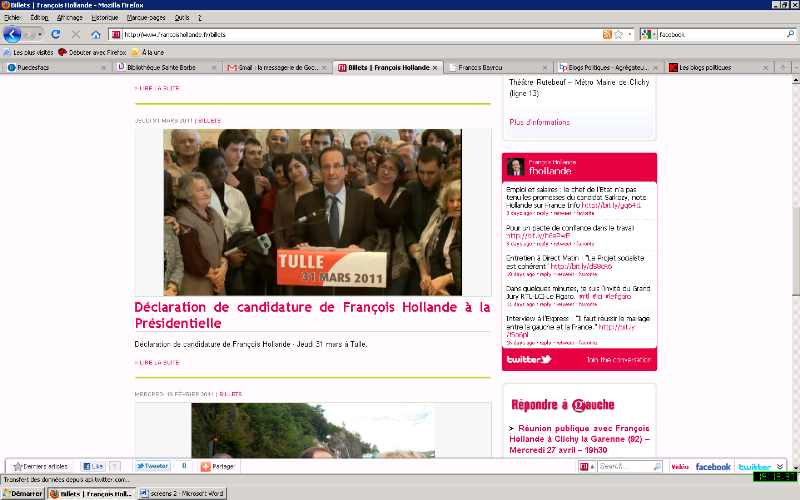Open Plus d'informations link

539,122
